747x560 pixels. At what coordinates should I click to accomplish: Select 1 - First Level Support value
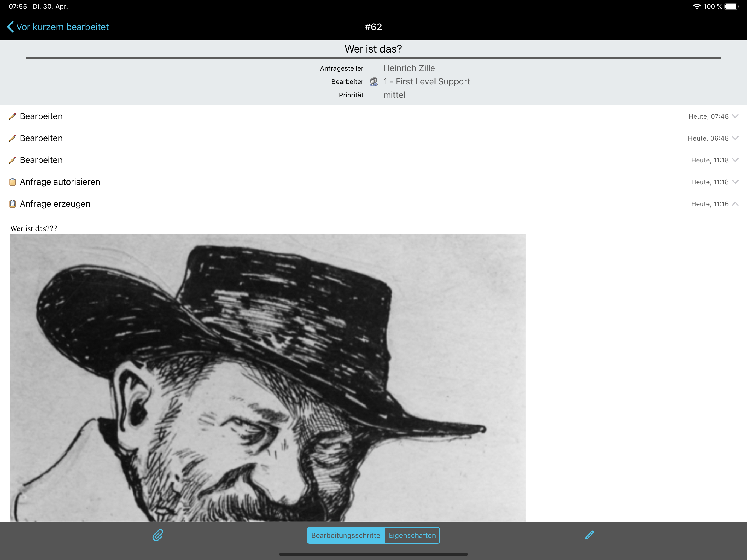tap(427, 82)
